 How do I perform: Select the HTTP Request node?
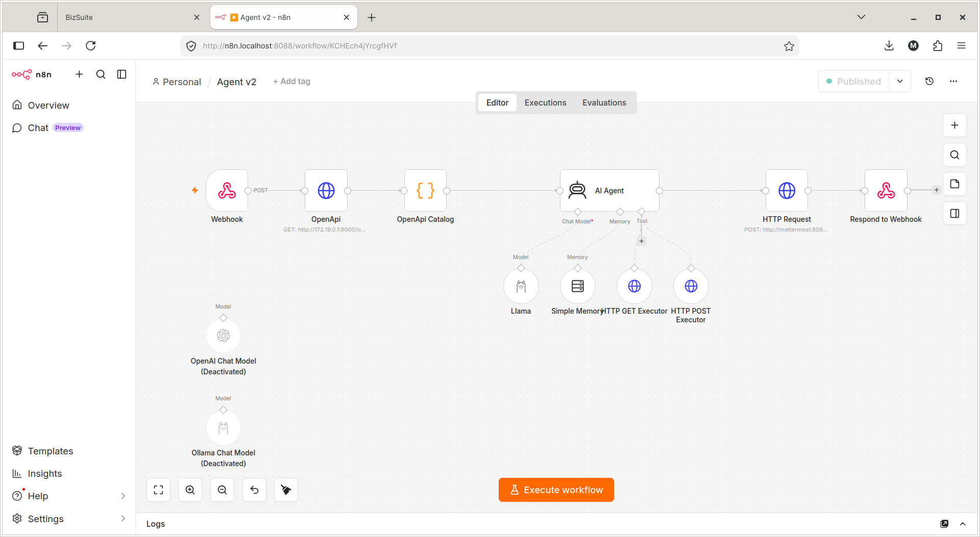787,191
